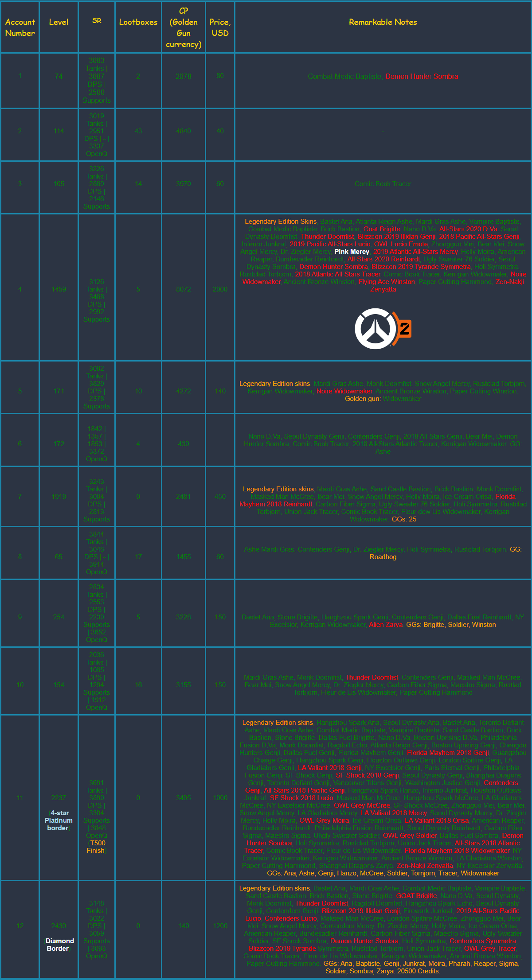Image resolution: width=532 pixels, height=980 pixels.
Task: Select the 'Account Number' column header
Action: pos(20,27)
